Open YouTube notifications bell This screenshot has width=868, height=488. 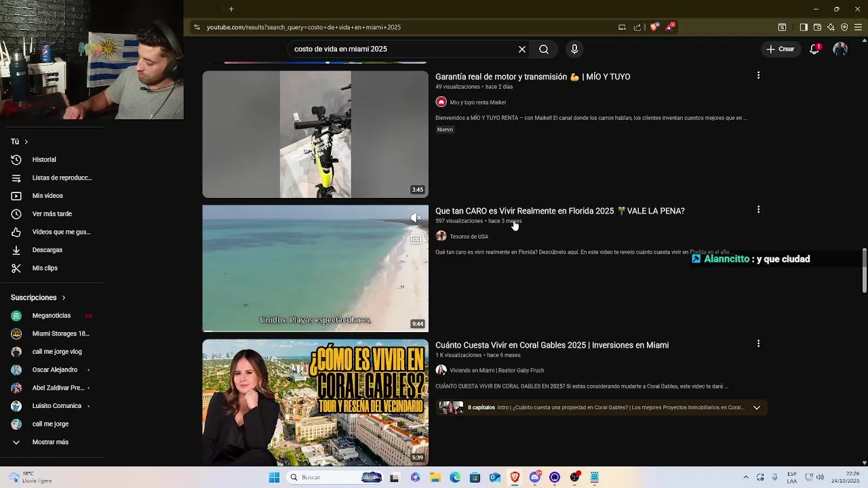[814, 49]
